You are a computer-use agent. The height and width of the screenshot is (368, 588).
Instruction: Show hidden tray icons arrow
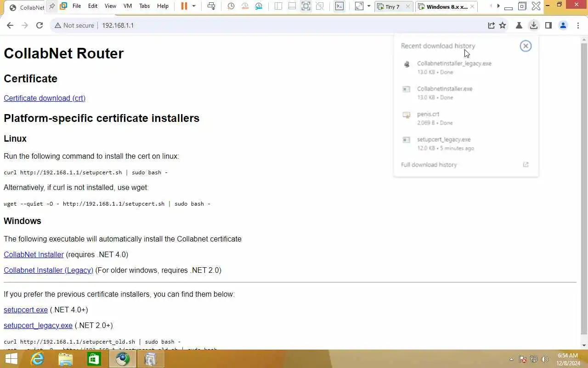click(x=512, y=359)
